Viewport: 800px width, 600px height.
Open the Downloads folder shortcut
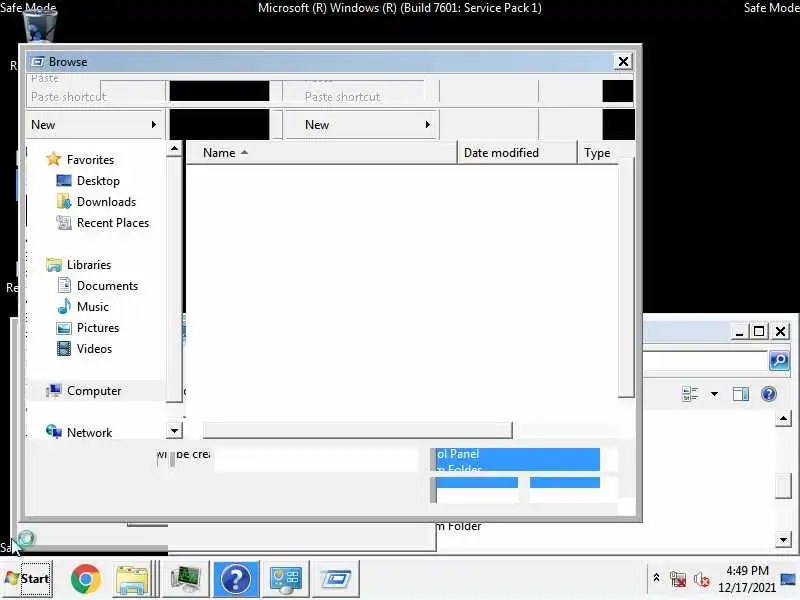coord(106,202)
